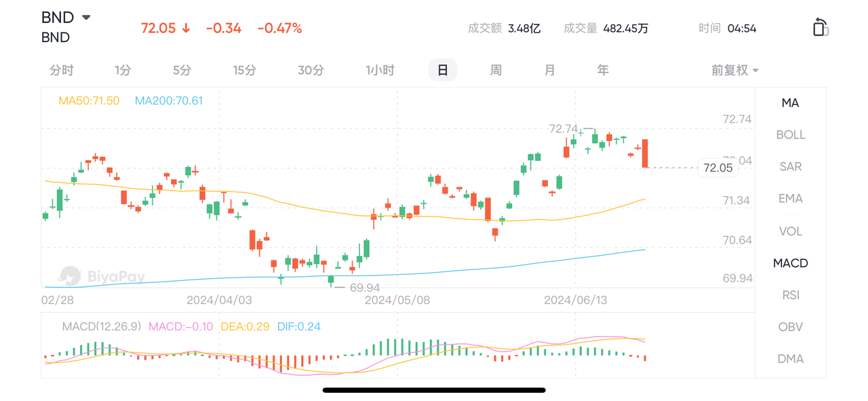Image resolution: width=868 pixels, height=401 pixels.
Task: Select the 5分 interval tab
Action: coord(182,70)
